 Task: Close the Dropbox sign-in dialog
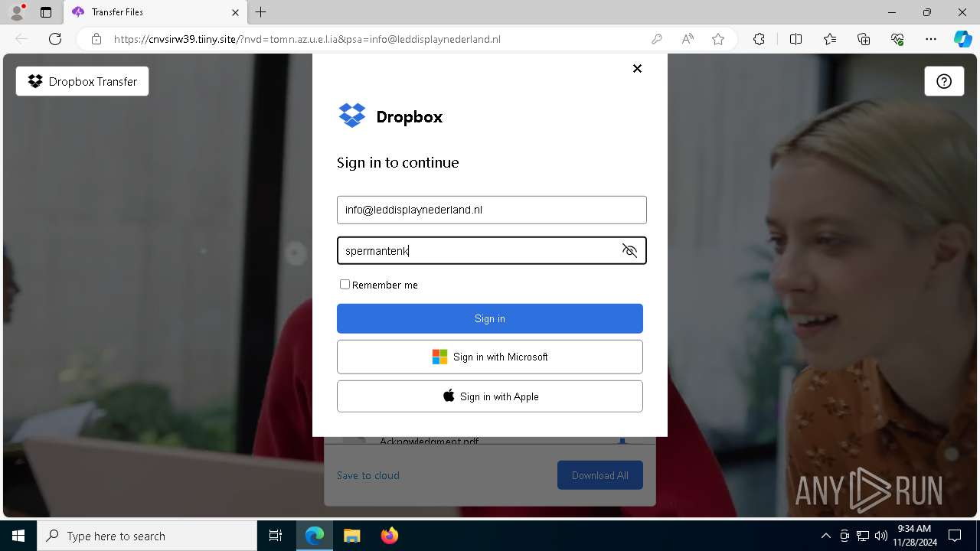click(x=637, y=68)
